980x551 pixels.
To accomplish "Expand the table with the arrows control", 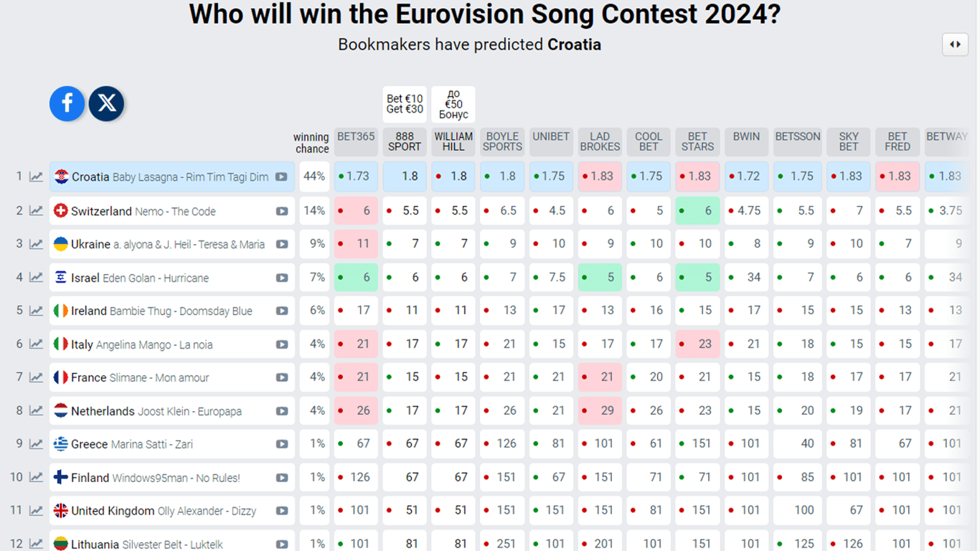I will point(955,44).
